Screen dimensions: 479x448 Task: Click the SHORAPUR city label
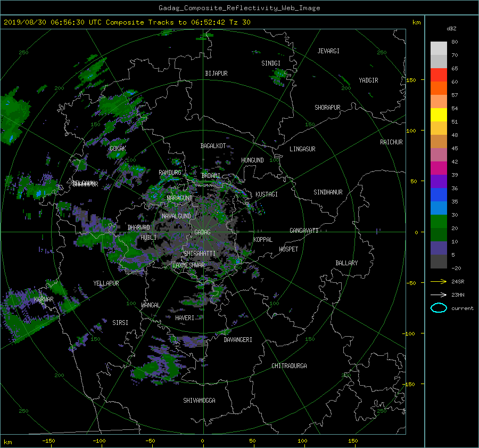point(327,108)
